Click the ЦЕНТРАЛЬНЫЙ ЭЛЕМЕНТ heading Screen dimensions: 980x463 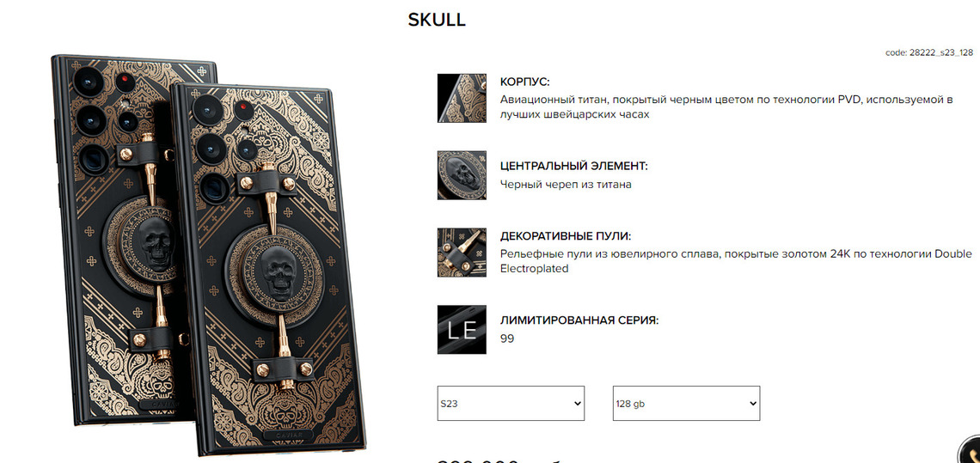pos(573,166)
